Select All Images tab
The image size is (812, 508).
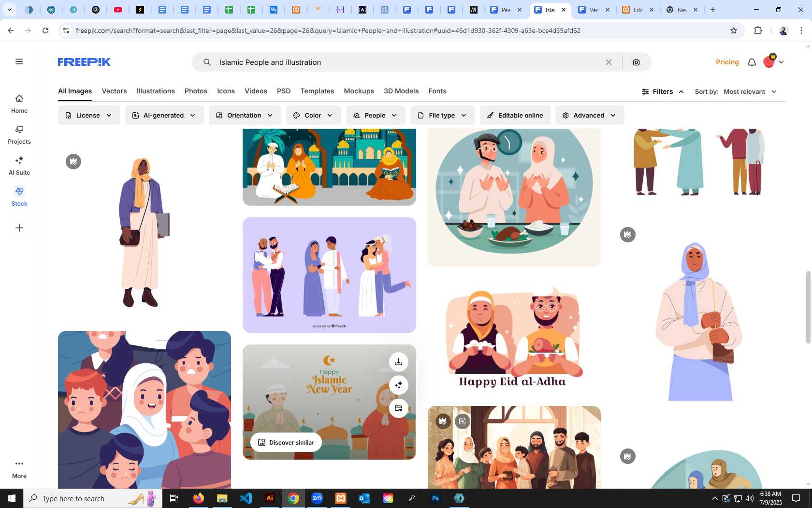[x=75, y=91]
